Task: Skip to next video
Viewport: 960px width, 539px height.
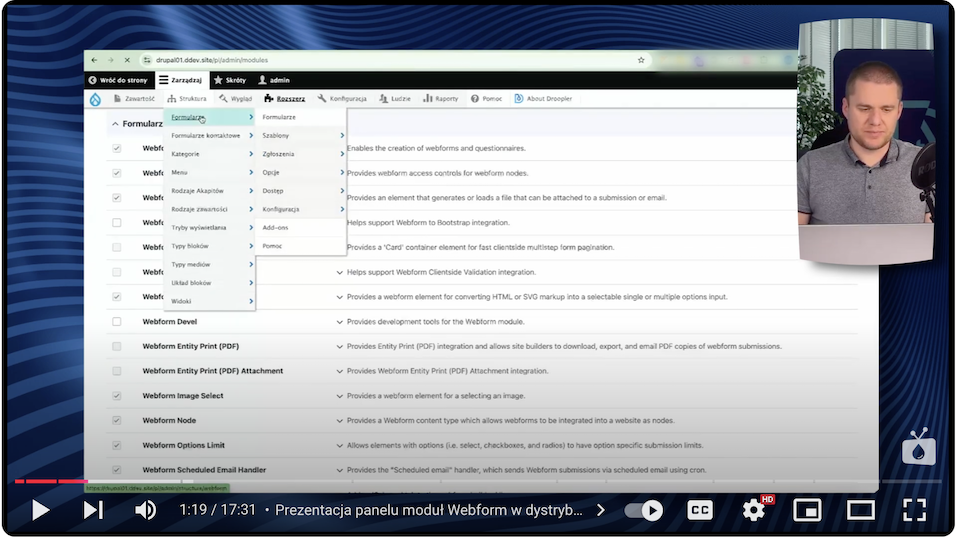Action: pos(93,510)
